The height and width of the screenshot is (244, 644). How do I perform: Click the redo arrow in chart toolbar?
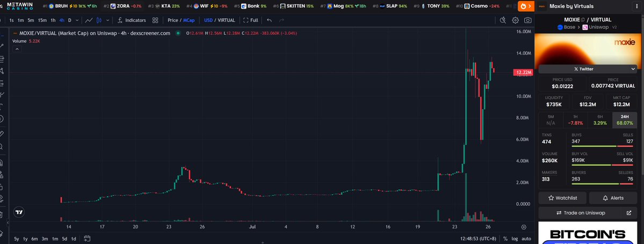click(281, 20)
